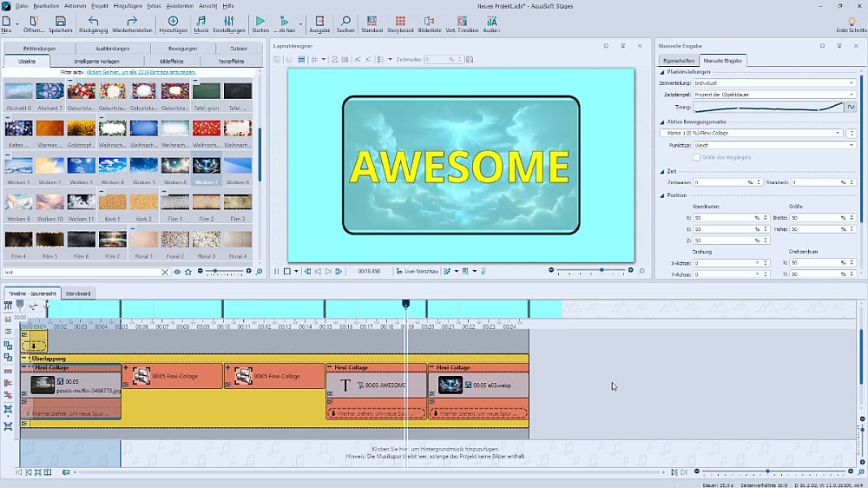
Task: Open the Erste Schritte lightbulb icon
Action: coord(850,20)
